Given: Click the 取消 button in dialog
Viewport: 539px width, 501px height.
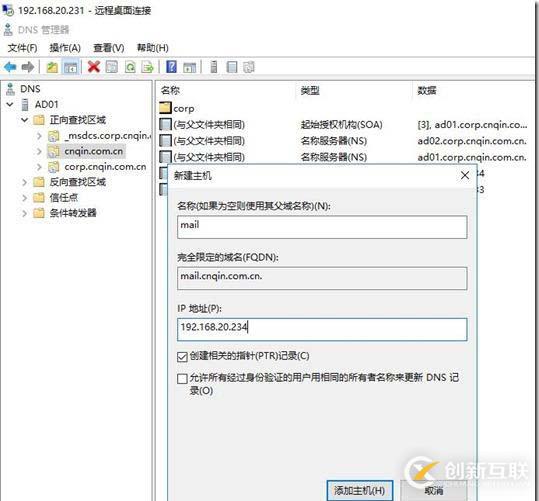Looking at the screenshot, I should (434, 491).
